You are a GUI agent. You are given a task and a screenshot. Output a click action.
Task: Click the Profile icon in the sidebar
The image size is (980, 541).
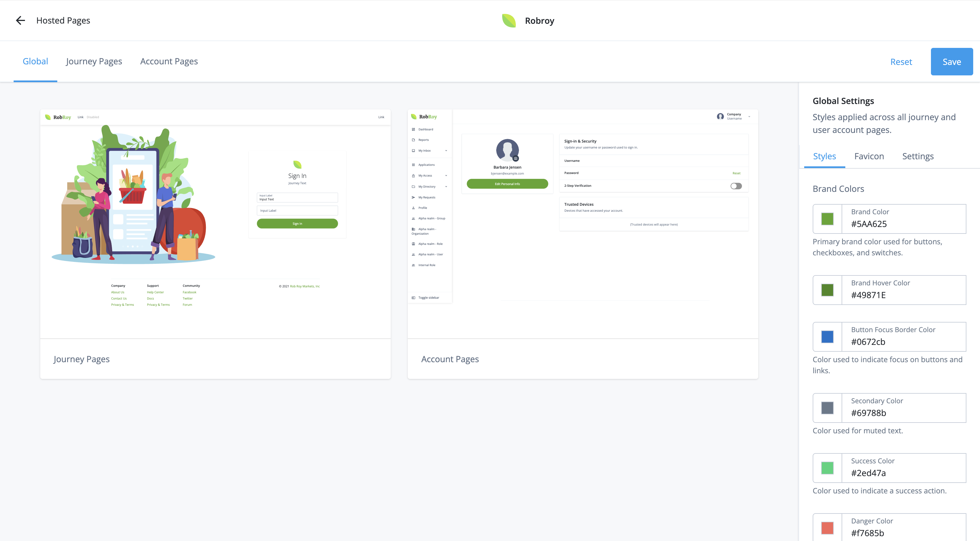coord(413,207)
